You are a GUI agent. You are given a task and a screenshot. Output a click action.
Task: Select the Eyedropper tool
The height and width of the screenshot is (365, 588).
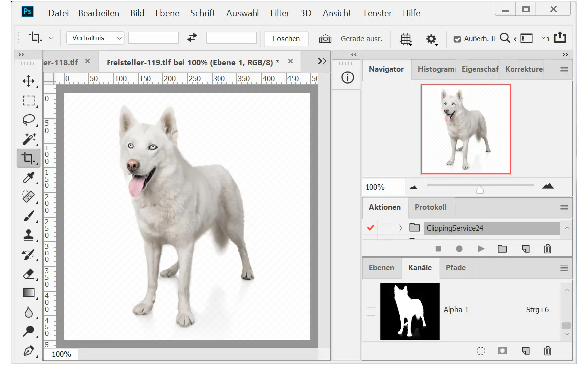29,178
